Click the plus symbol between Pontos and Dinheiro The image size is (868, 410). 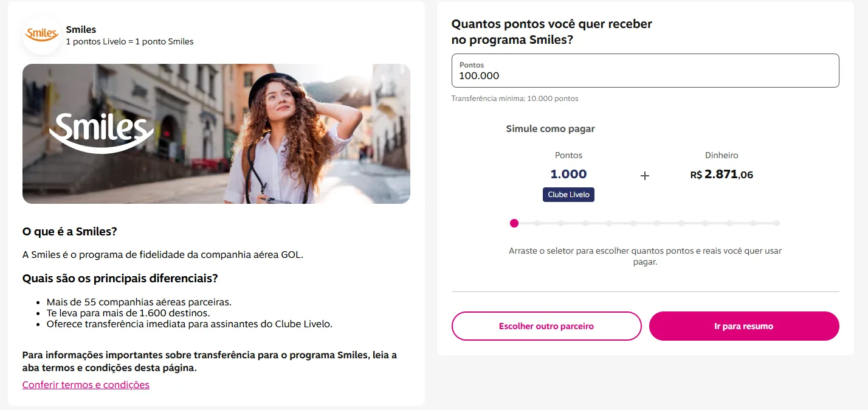click(644, 175)
